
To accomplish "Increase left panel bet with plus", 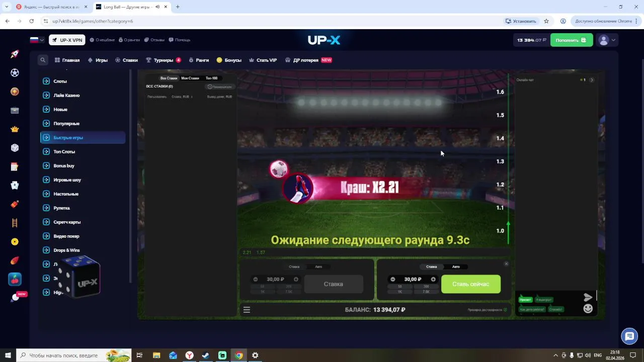I will click(296, 279).
